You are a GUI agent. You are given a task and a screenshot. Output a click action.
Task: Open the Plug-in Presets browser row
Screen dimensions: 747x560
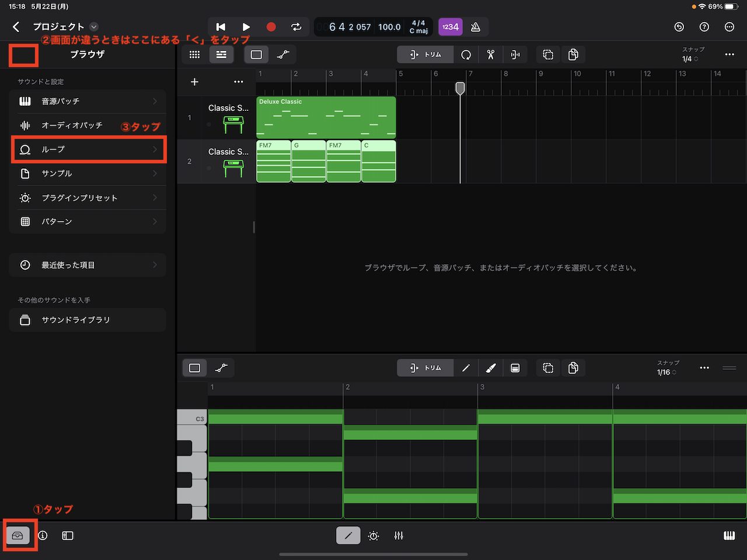[88, 198]
